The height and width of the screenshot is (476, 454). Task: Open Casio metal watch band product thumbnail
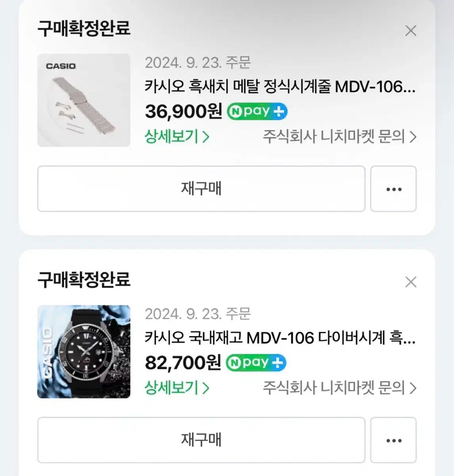pos(84,100)
